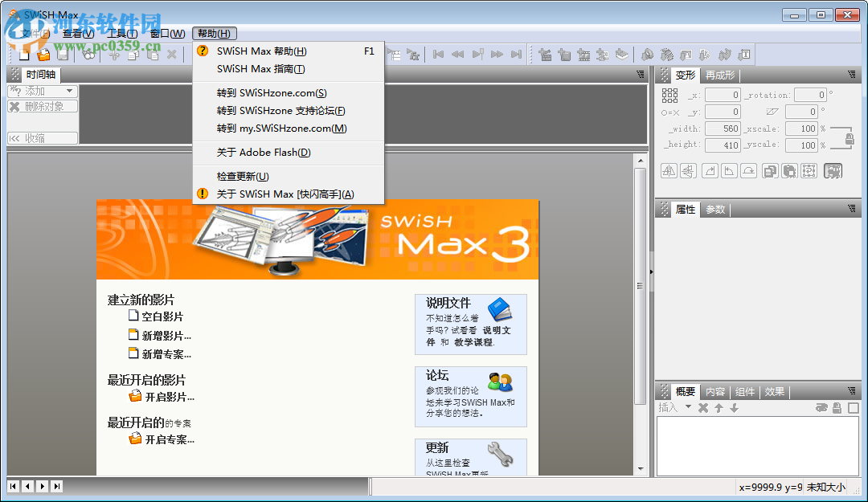The image size is (868, 502).
Task: Click inside the _width input field
Action: pyautogui.click(x=721, y=129)
